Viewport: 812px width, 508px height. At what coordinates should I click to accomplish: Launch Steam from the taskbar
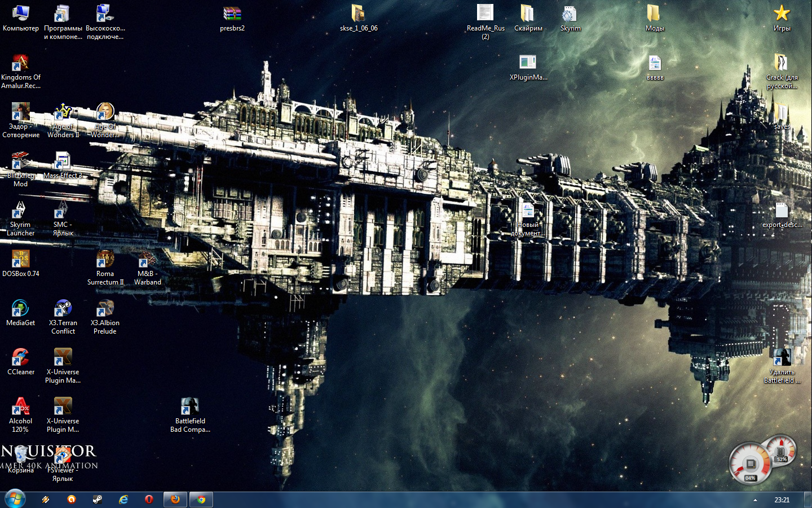point(98,500)
